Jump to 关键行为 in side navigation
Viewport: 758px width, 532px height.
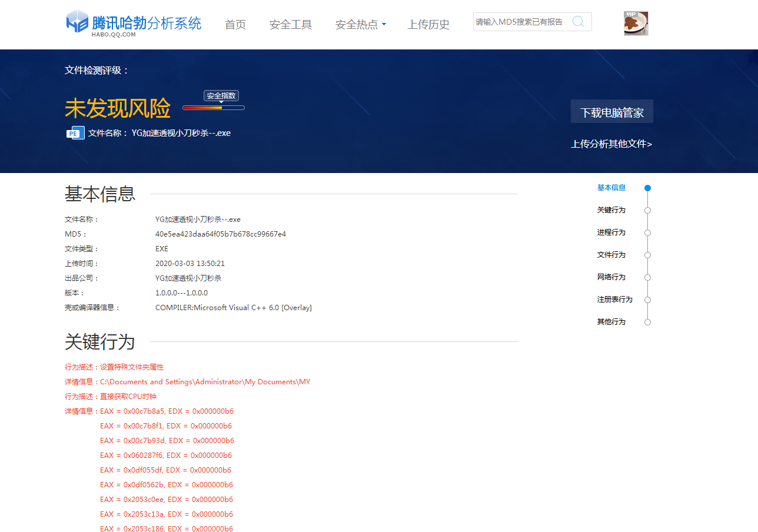coord(611,210)
